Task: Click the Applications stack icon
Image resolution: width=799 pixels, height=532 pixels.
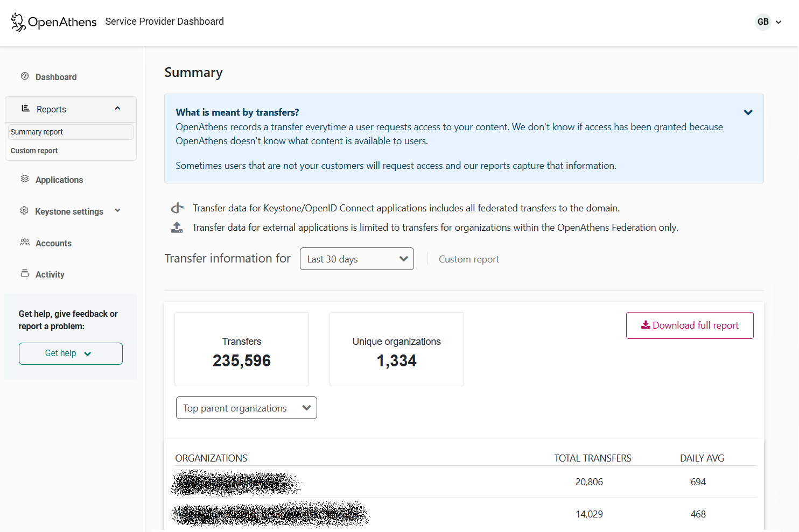Action: click(x=25, y=179)
